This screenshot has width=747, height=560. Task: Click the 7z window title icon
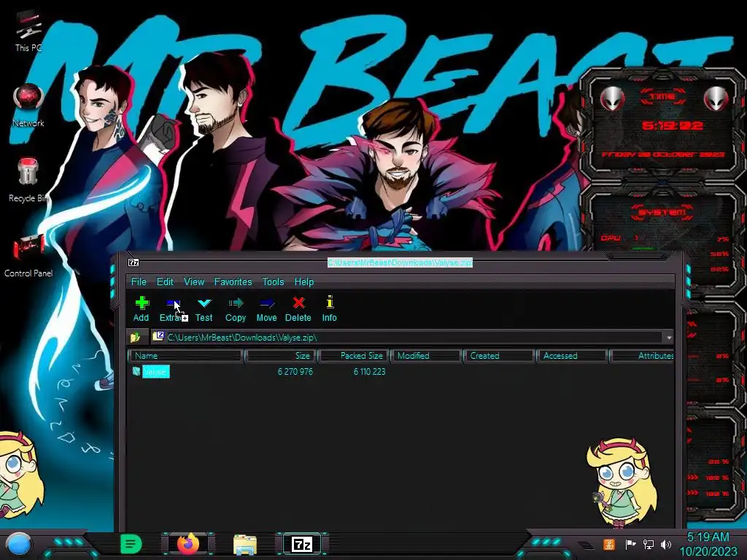tap(134, 262)
